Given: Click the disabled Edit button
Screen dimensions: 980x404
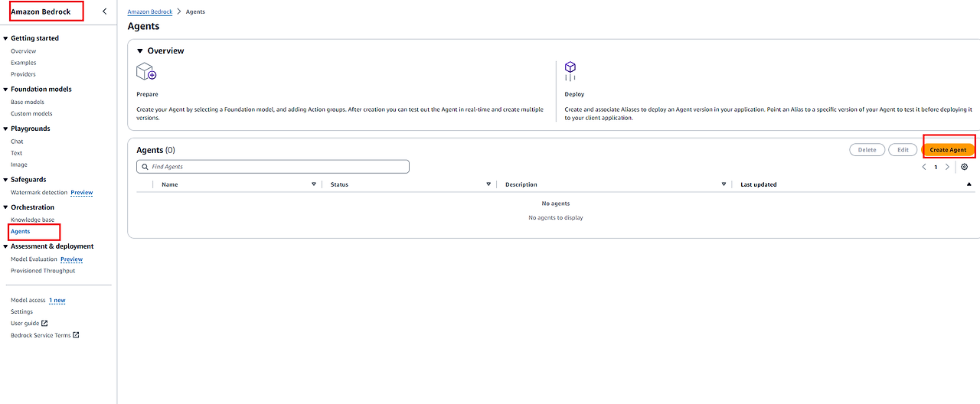Looking at the screenshot, I should (903, 150).
